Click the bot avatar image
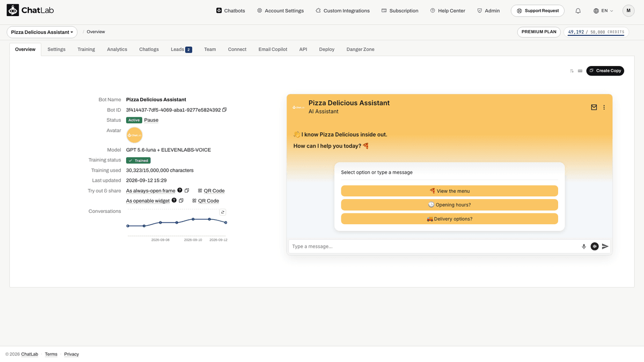Viewport: 644px width, 362px height. click(134, 135)
